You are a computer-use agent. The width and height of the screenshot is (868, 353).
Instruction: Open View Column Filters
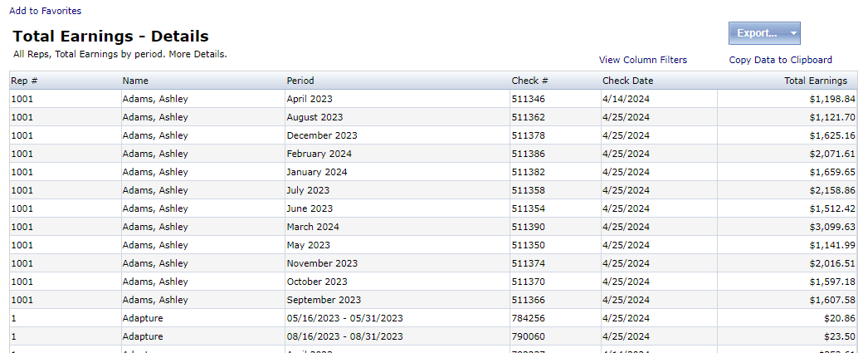tap(642, 60)
